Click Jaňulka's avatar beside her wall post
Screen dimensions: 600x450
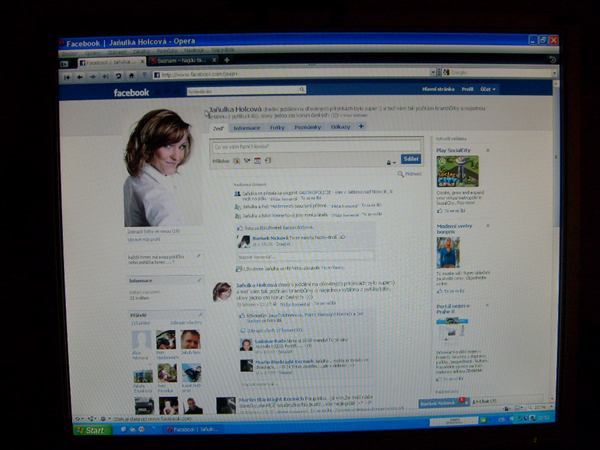click(x=222, y=292)
